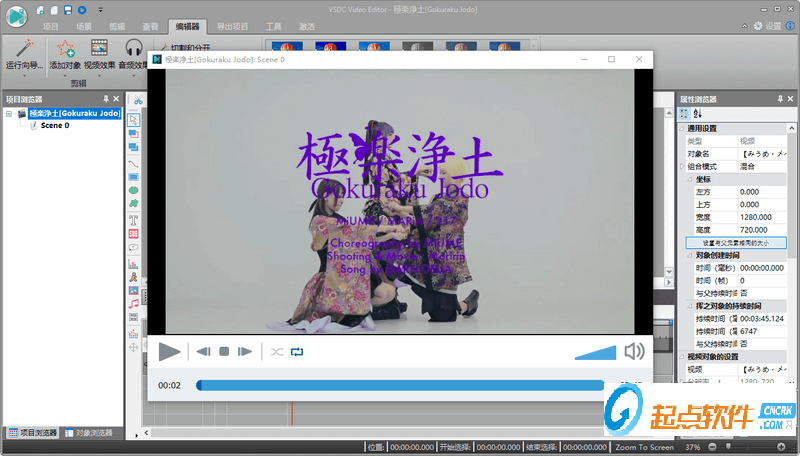Click the pink music note audio tool
Screen dimensions: 800x456
coord(133,303)
